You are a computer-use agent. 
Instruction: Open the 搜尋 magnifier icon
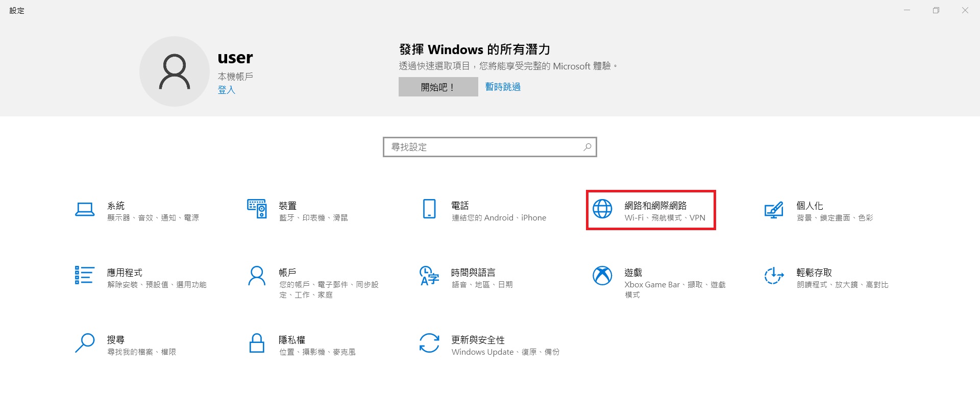(85, 343)
